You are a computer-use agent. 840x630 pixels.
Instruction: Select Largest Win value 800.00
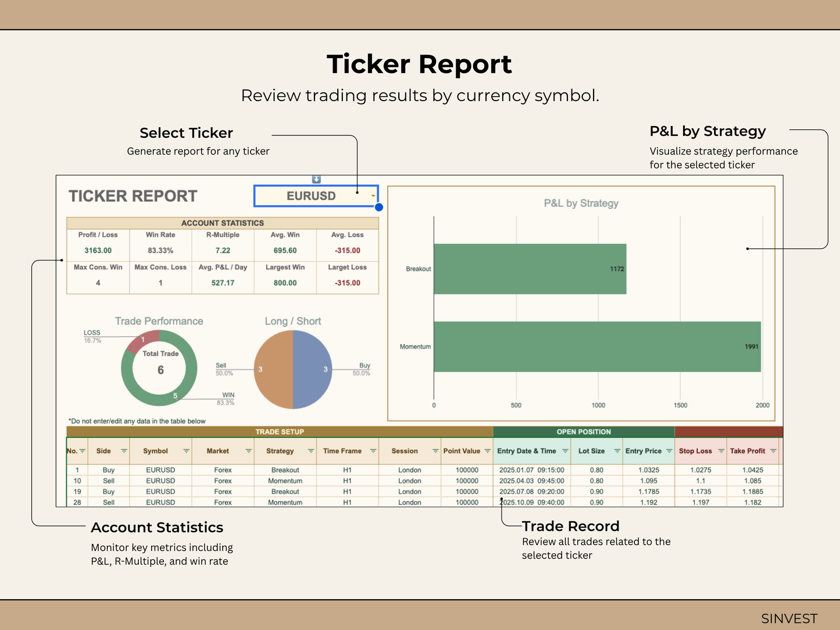pos(285,283)
